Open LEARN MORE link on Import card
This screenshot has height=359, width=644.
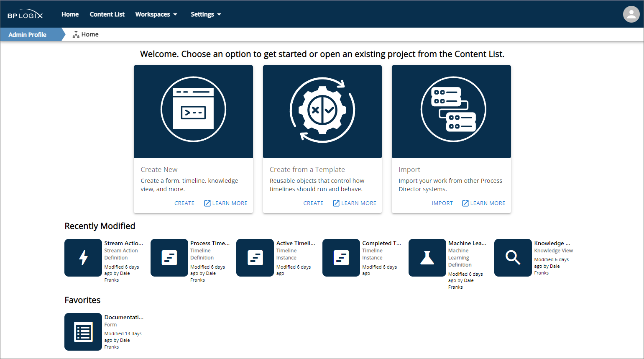tap(484, 203)
